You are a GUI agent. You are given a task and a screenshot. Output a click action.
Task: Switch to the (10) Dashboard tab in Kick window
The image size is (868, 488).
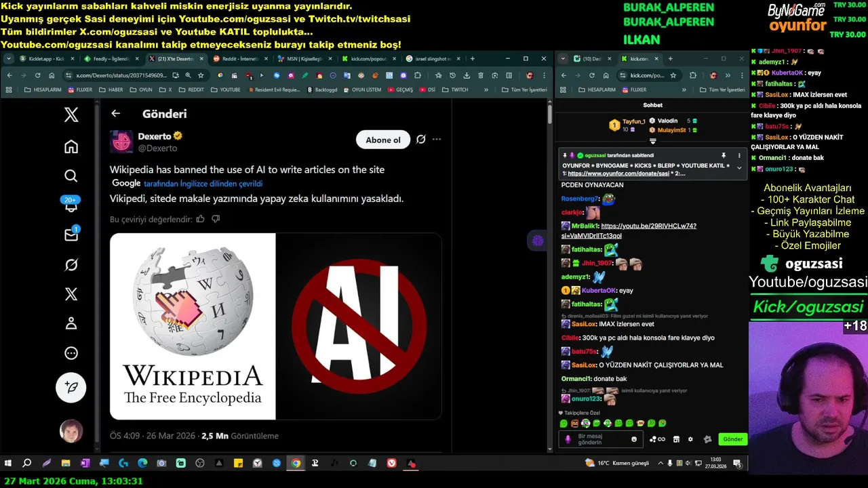click(592, 59)
